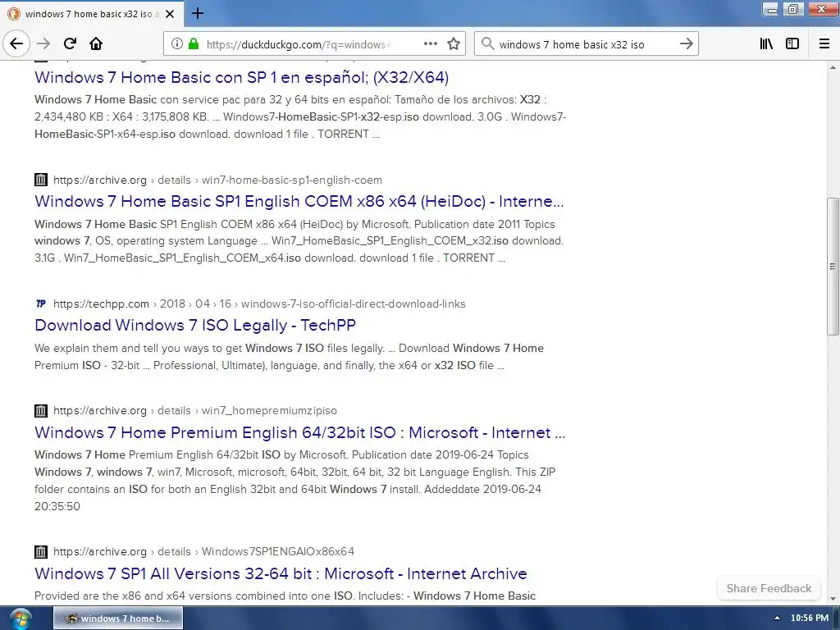The image size is (840, 630).
Task: Open the page actions three-dots menu
Action: [x=430, y=43]
